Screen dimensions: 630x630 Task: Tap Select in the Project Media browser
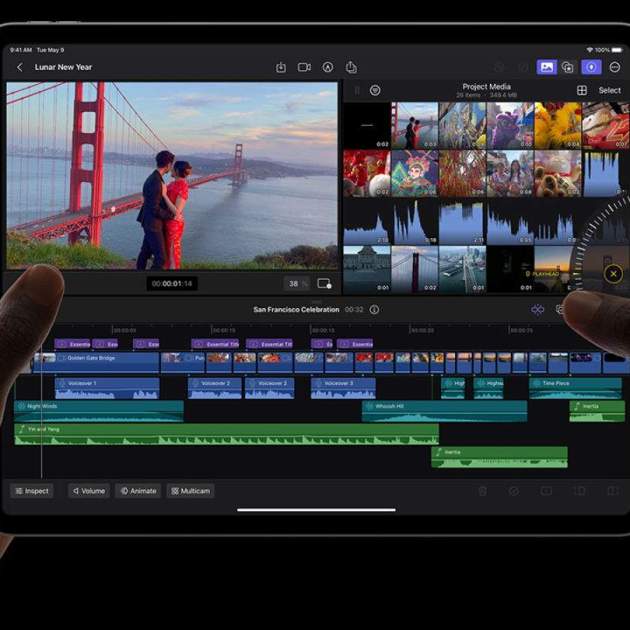609,90
